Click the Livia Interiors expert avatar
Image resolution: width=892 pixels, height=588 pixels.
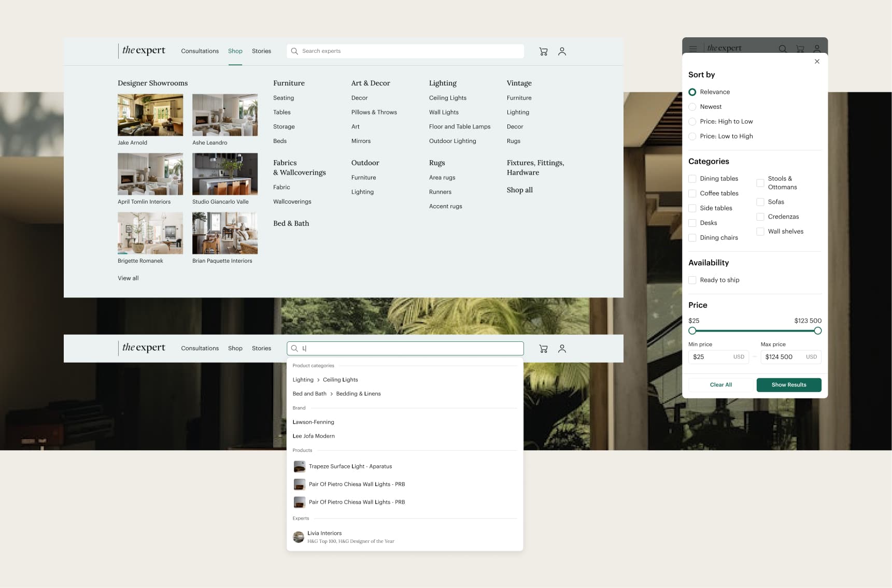(299, 537)
